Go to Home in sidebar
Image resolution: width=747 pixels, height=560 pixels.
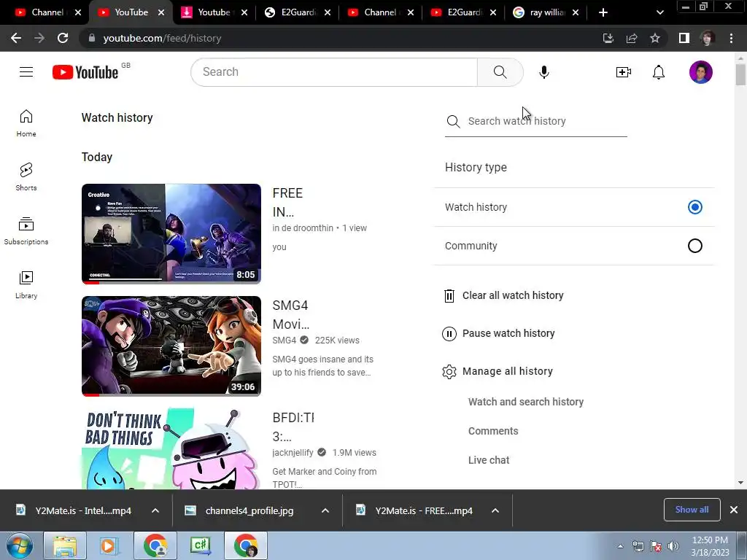(26, 123)
